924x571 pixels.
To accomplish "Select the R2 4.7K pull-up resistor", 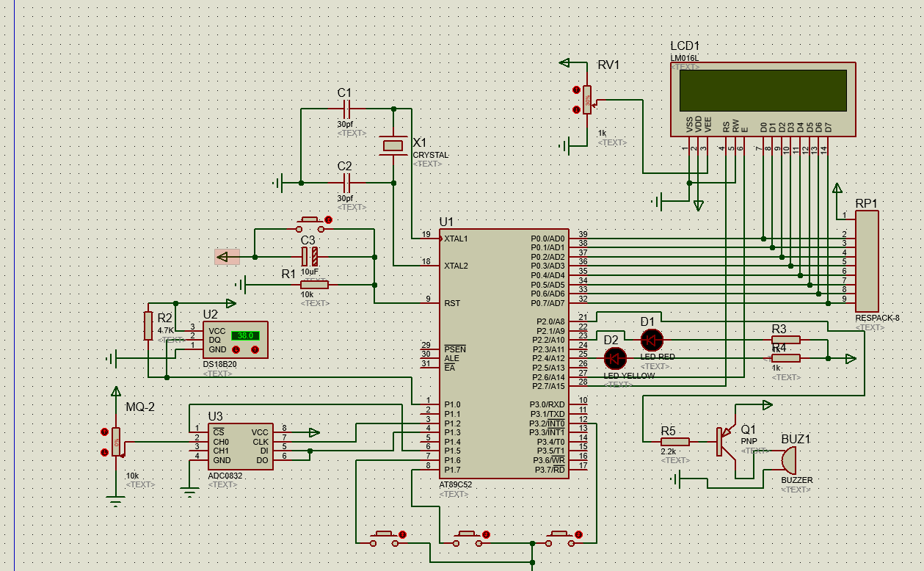I will point(148,325).
